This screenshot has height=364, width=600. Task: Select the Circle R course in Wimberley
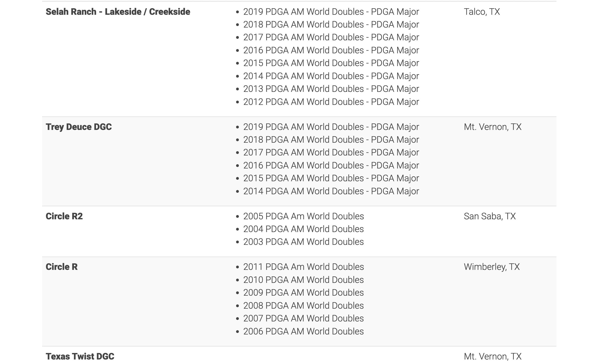click(62, 267)
